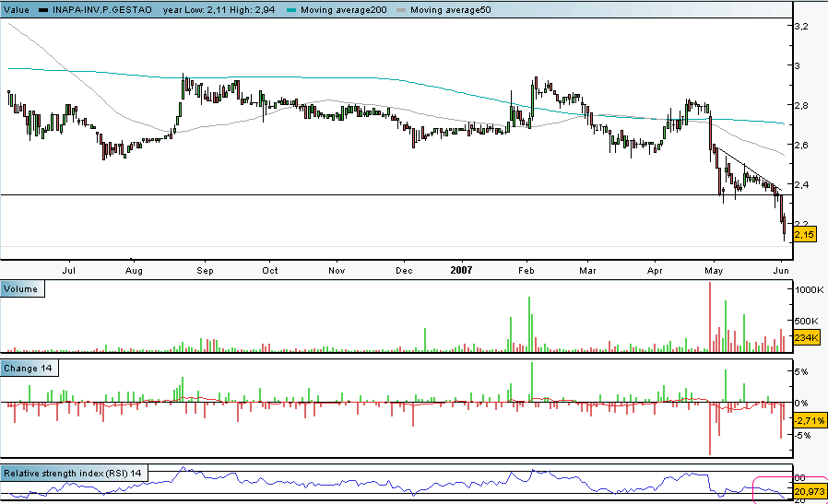828x504 pixels.
Task: Click the grey Moving average50 swatch
Action: (x=401, y=10)
